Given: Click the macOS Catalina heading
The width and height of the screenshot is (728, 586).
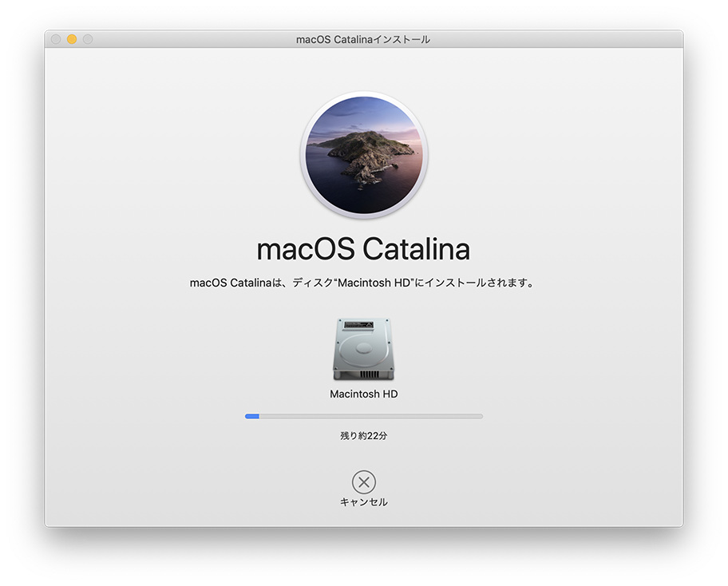Looking at the screenshot, I should click(363, 249).
